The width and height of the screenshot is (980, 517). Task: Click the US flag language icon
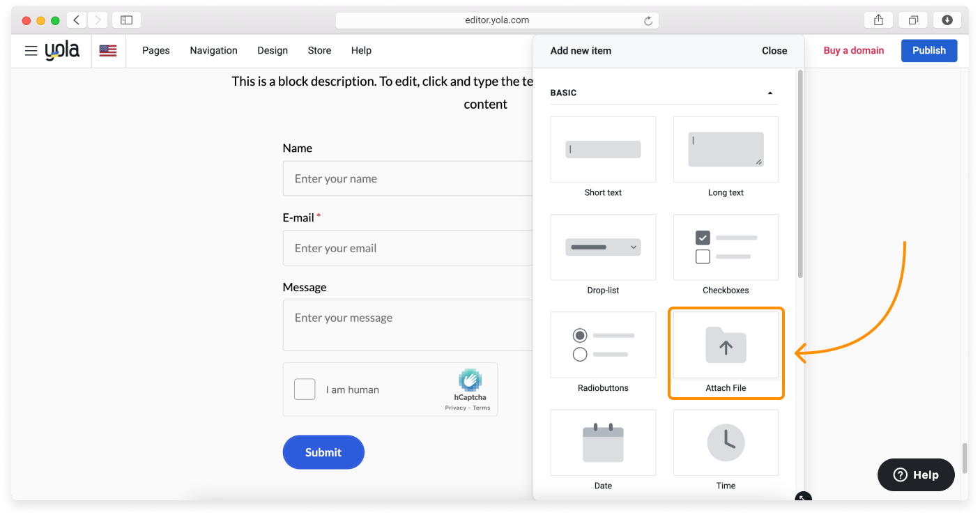point(108,51)
